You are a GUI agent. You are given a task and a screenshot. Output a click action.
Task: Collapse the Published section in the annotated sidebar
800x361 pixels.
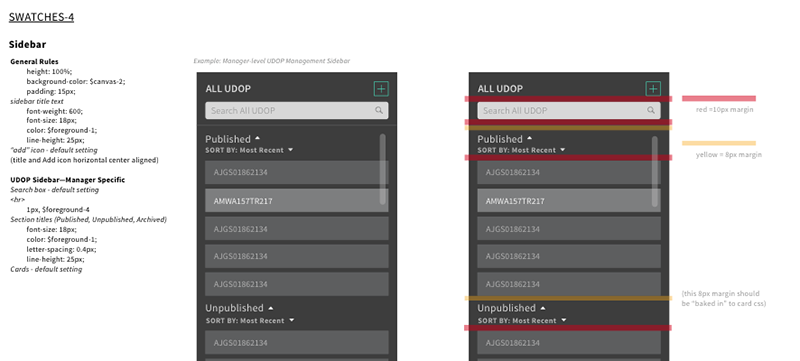click(x=530, y=138)
